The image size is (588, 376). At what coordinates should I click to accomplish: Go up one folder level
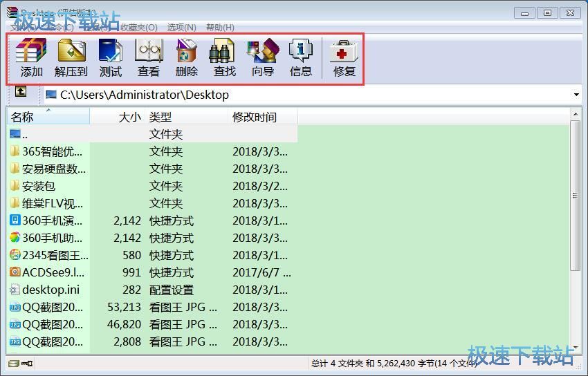[21, 91]
